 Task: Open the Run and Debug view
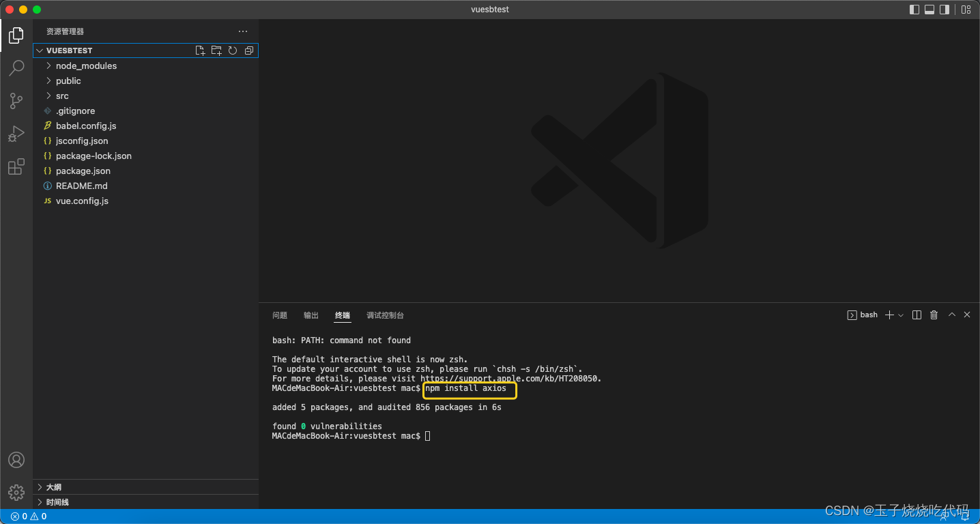click(16, 134)
